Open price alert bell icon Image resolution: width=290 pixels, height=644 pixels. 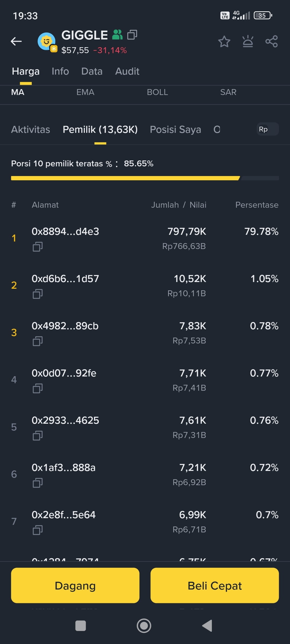[x=248, y=41]
